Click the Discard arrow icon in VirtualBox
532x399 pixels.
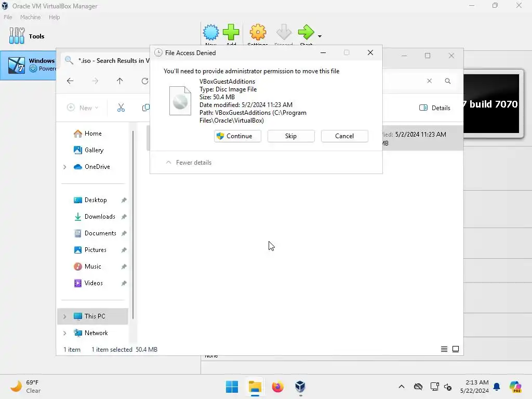284,32
